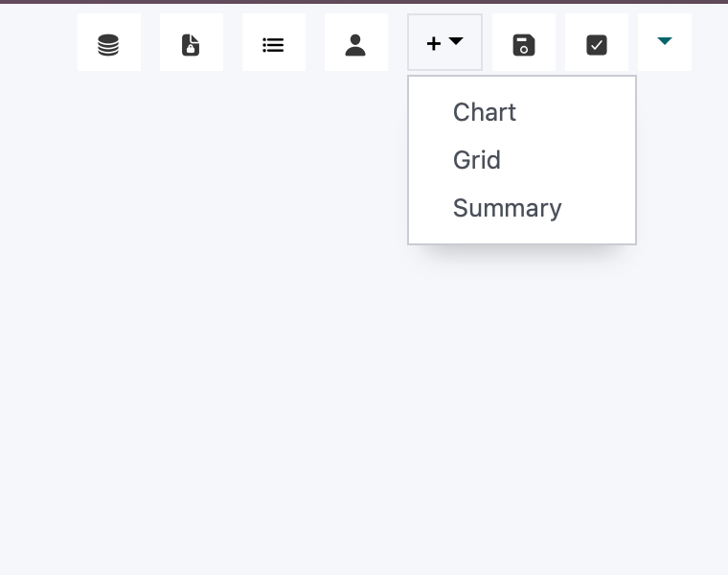Click empty padding left of Chart entry
The width and height of the screenshot is (728, 575).
[430, 112]
